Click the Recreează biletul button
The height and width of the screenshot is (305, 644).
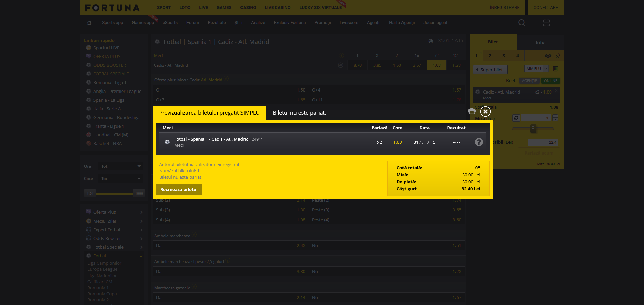click(179, 189)
